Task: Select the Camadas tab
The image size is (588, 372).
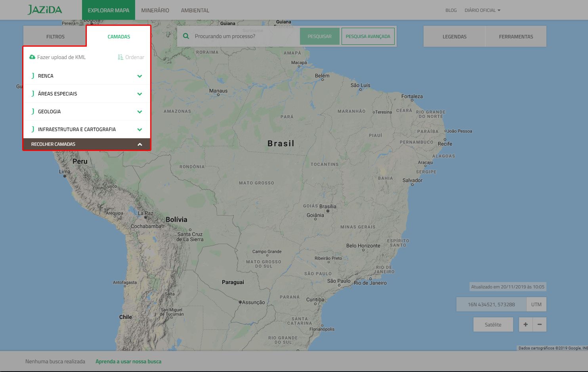Action: (x=118, y=36)
